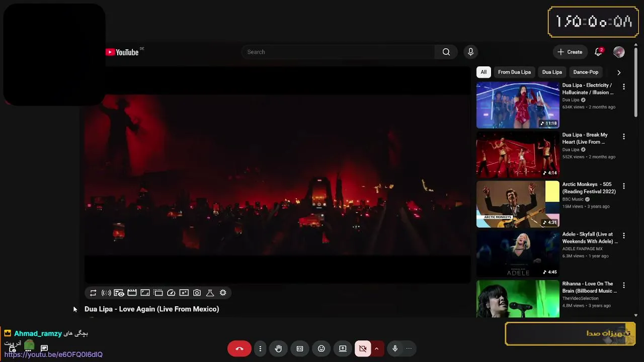The image size is (644, 362).
Task: Click the dashed-outline window icon
Action: [158, 293]
